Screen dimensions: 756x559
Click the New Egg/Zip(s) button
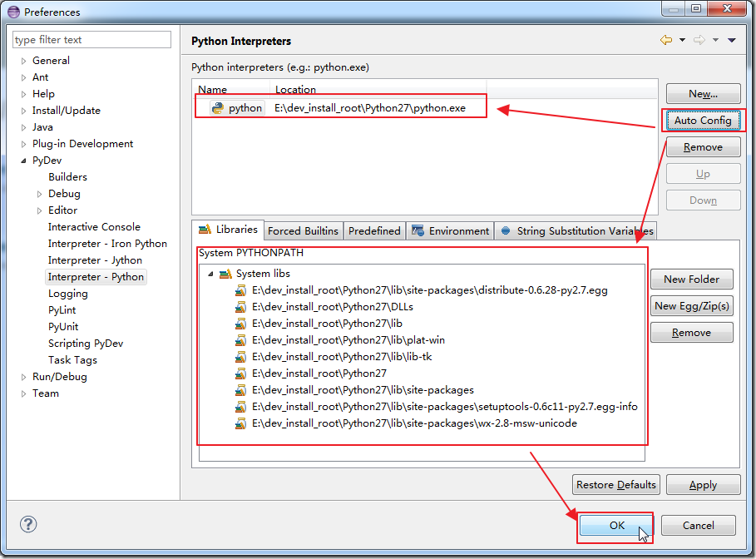pyautogui.click(x=692, y=306)
